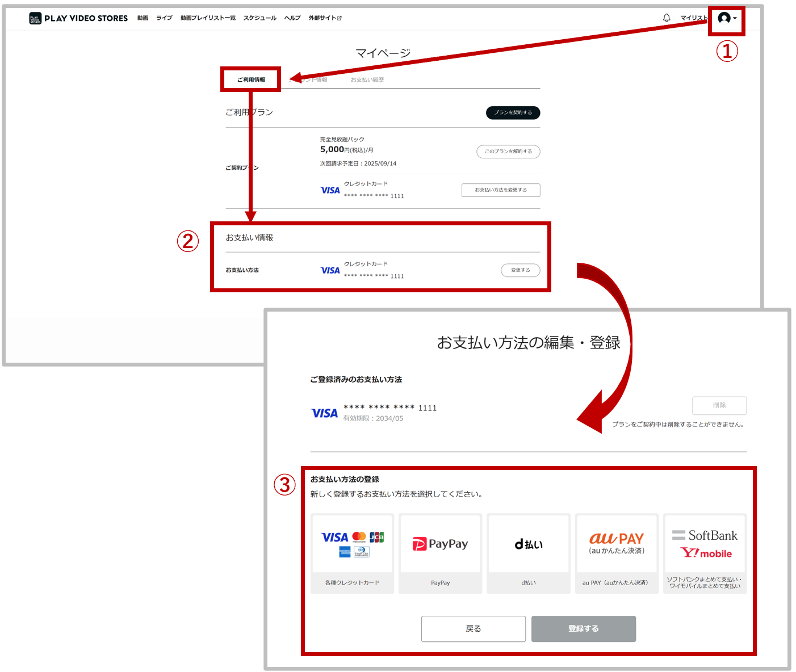Pick SoftBank Y!mobile carrier payment tile

point(705,553)
